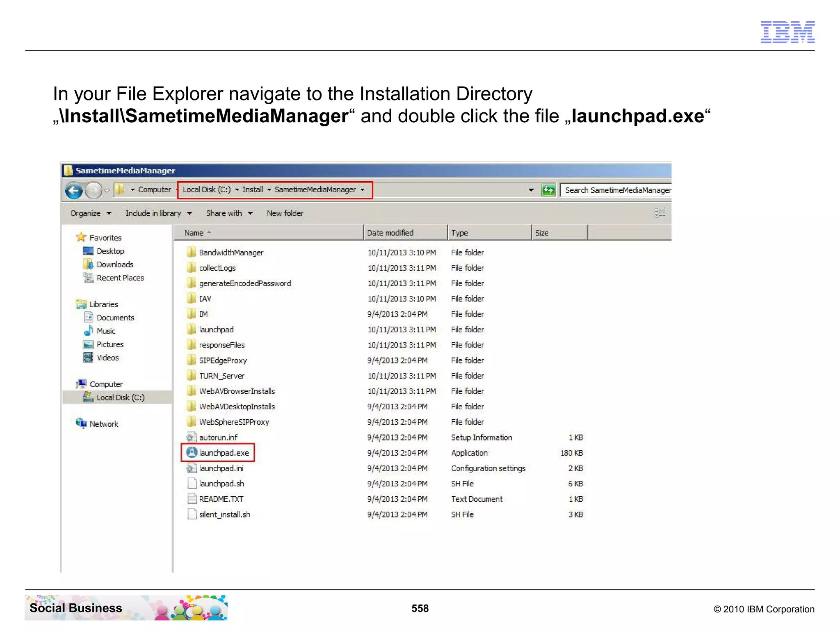Open Pictures library in navigation pane
840x630 pixels.
tap(103, 345)
